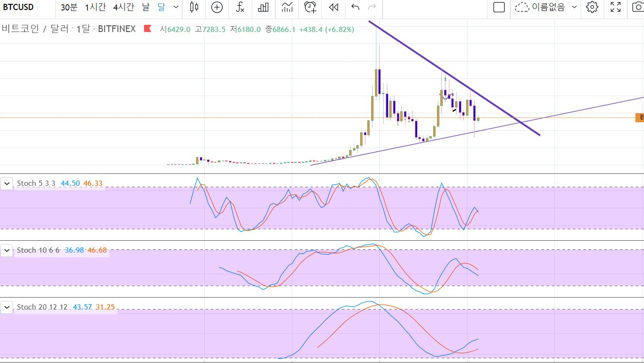Open the bar-chart financials icon

[263, 7]
